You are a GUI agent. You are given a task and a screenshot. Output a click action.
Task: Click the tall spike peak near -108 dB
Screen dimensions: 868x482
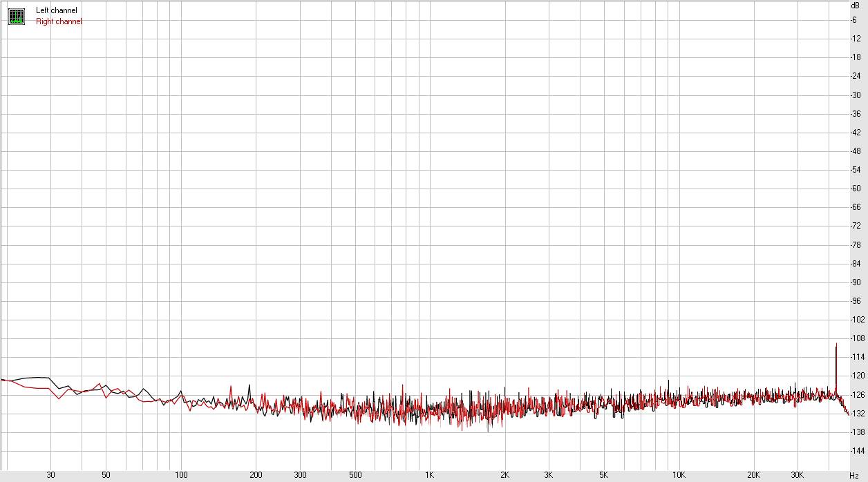point(836,344)
